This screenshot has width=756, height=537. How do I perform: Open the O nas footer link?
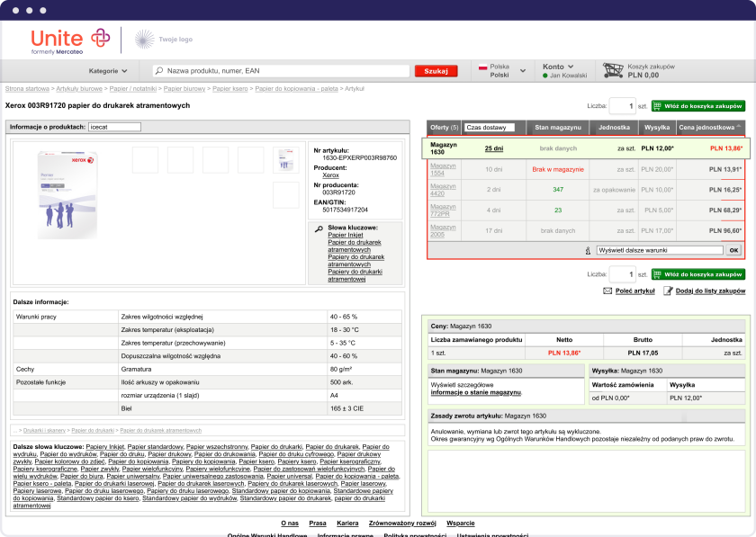pos(290,524)
